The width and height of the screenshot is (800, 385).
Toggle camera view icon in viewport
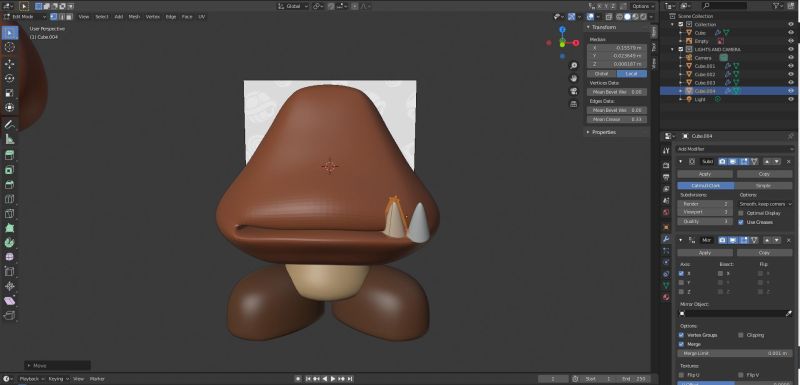tap(573, 91)
